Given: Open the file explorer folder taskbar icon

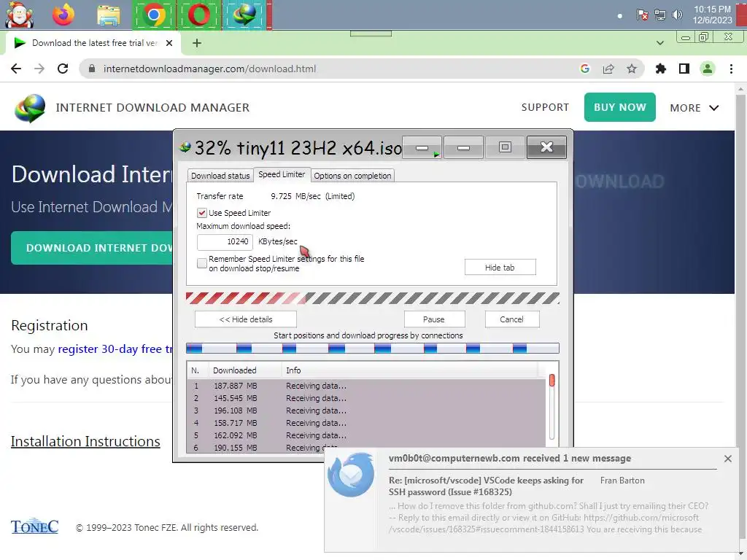Looking at the screenshot, I should click(x=109, y=15).
